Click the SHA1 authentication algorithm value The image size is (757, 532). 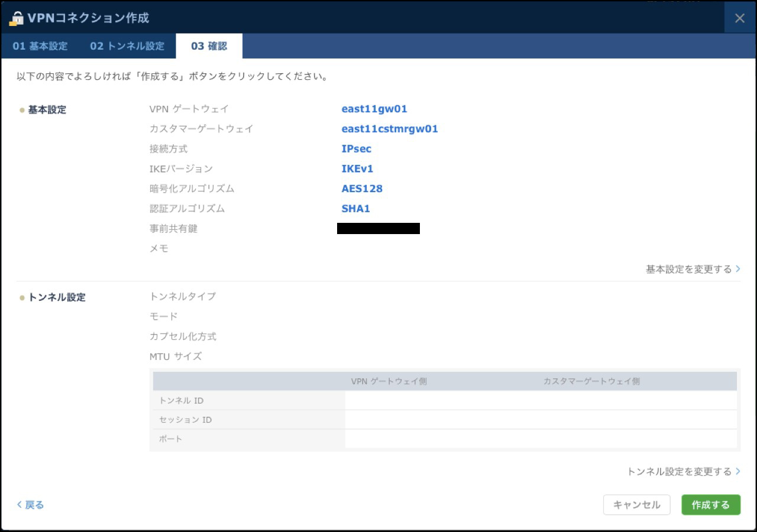click(356, 209)
